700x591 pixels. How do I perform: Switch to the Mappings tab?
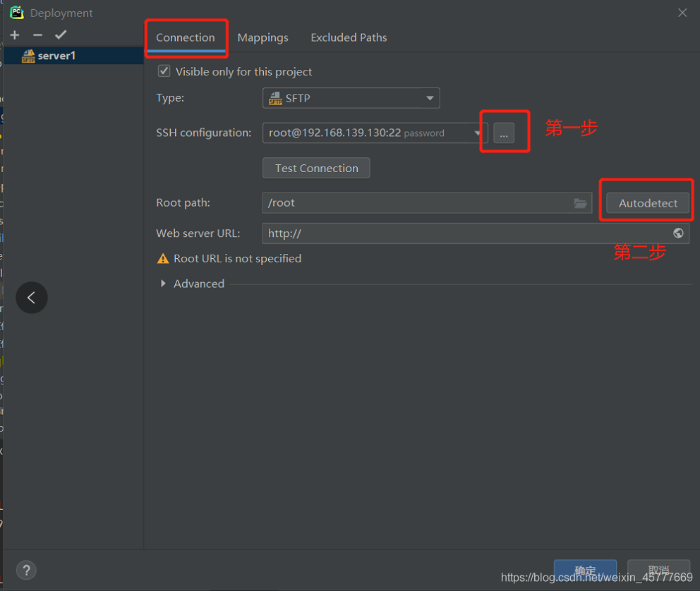coord(263,37)
